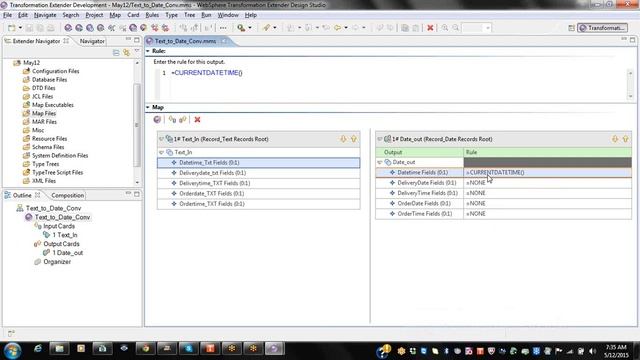This screenshot has height=360, width=640.
Task: Click up arrow icon on Date_out card header
Action: pos(626,139)
